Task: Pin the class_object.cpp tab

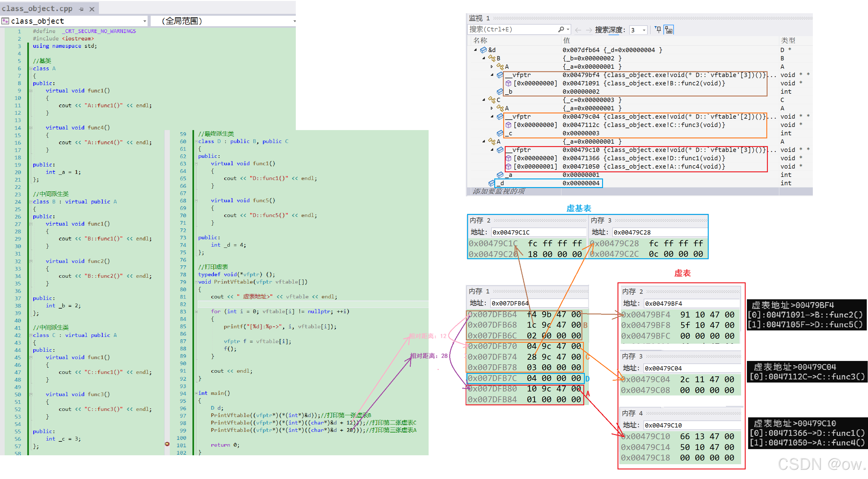Action: point(81,9)
